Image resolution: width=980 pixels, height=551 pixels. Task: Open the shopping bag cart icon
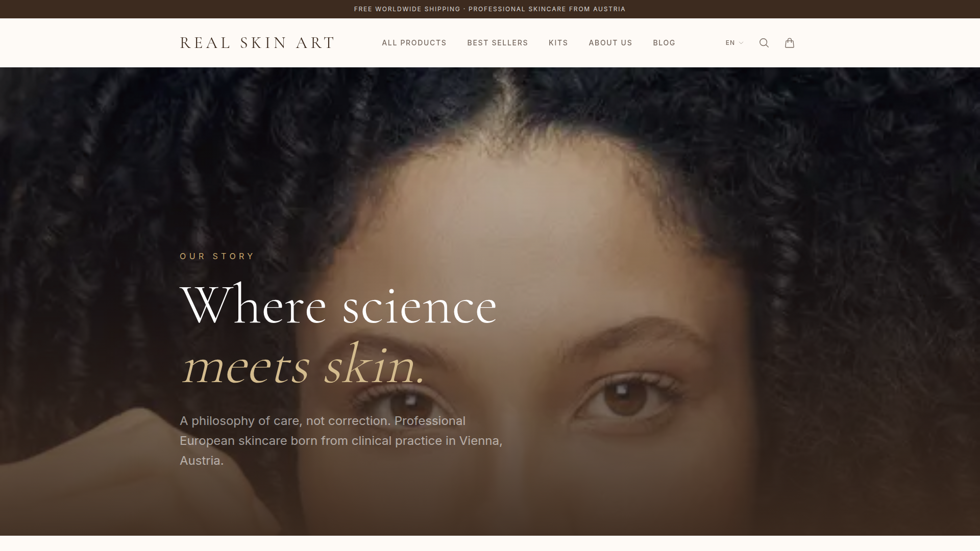[789, 43]
